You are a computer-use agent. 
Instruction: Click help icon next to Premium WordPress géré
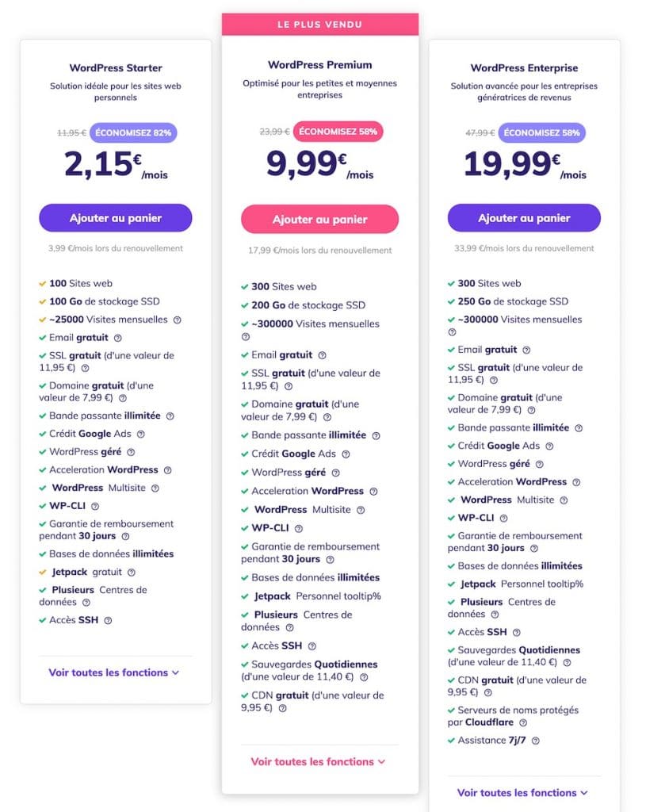click(337, 473)
